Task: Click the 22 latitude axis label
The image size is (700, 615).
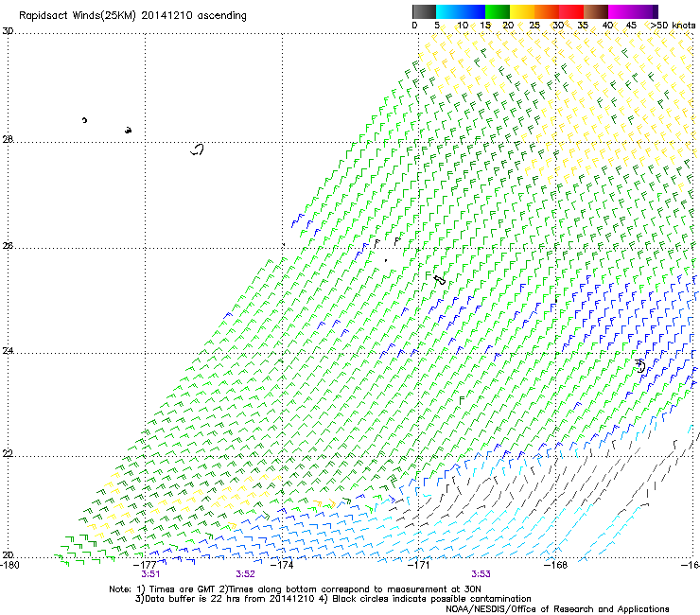Action: [8, 454]
